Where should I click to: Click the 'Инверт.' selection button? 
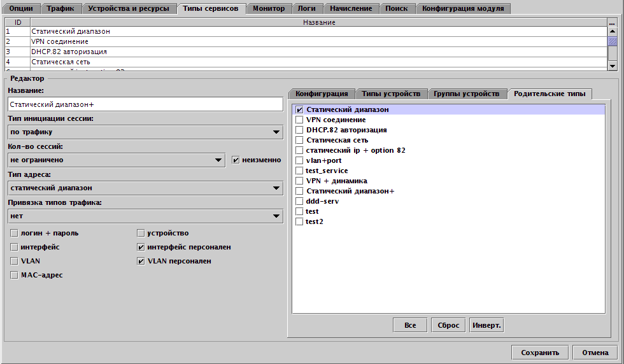(x=486, y=325)
